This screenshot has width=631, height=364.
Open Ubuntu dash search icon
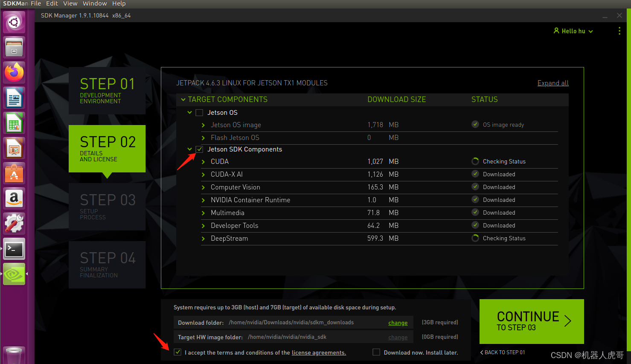14,22
